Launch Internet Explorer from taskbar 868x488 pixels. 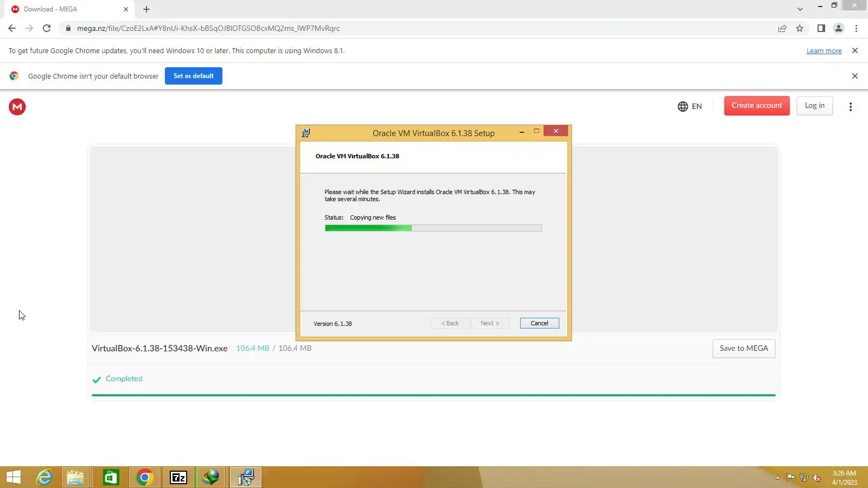tap(44, 477)
